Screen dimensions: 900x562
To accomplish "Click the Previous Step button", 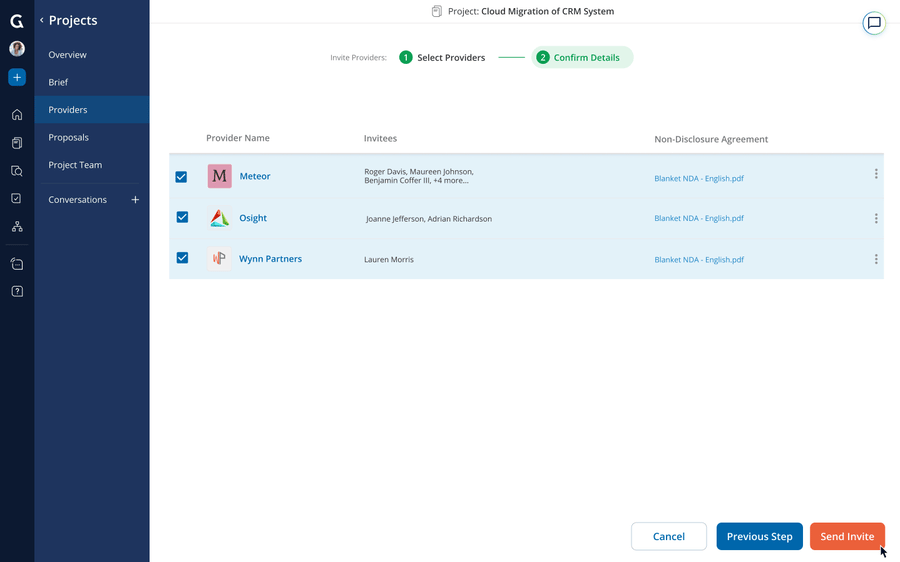I will click(x=759, y=536).
